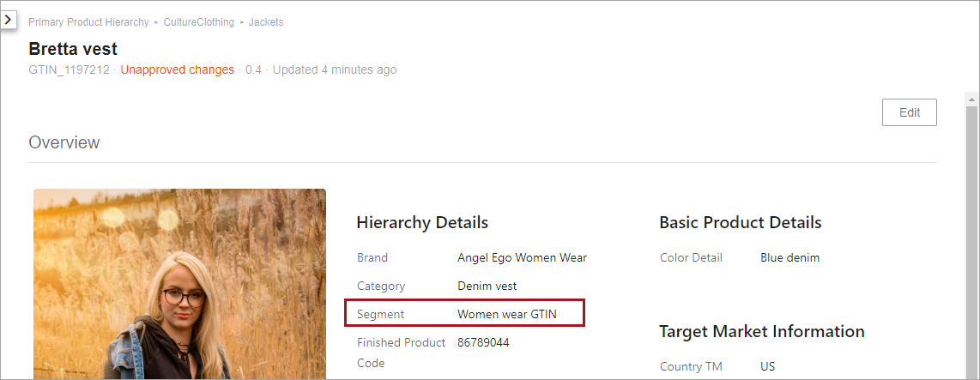Screen dimensions: 980x380
Task: Click the GTIN_1197212 identifier
Action: (69, 70)
